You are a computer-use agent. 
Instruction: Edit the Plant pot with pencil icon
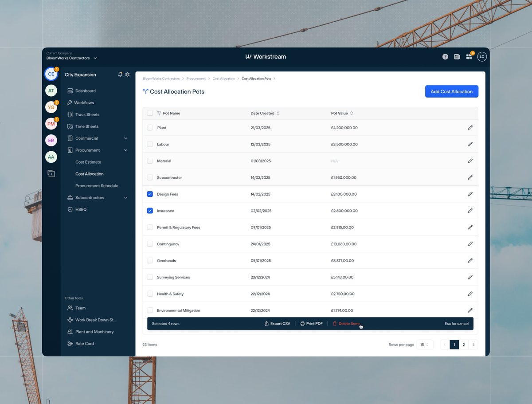(x=470, y=128)
